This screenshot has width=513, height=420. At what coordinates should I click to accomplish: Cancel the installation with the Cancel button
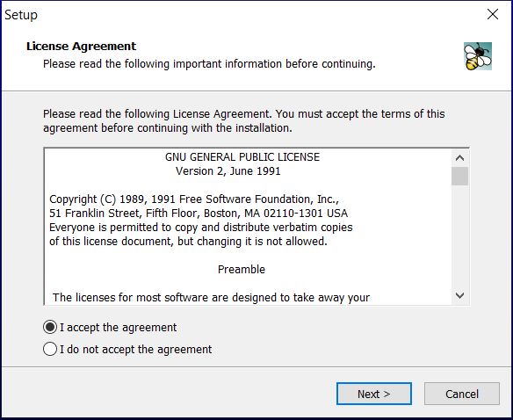pyautogui.click(x=462, y=394)
